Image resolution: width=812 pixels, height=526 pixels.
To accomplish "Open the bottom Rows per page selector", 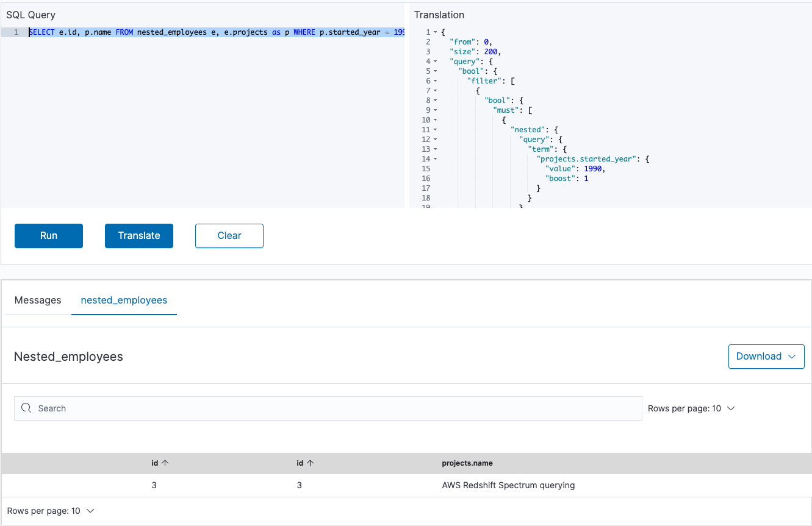I will 52,511.
